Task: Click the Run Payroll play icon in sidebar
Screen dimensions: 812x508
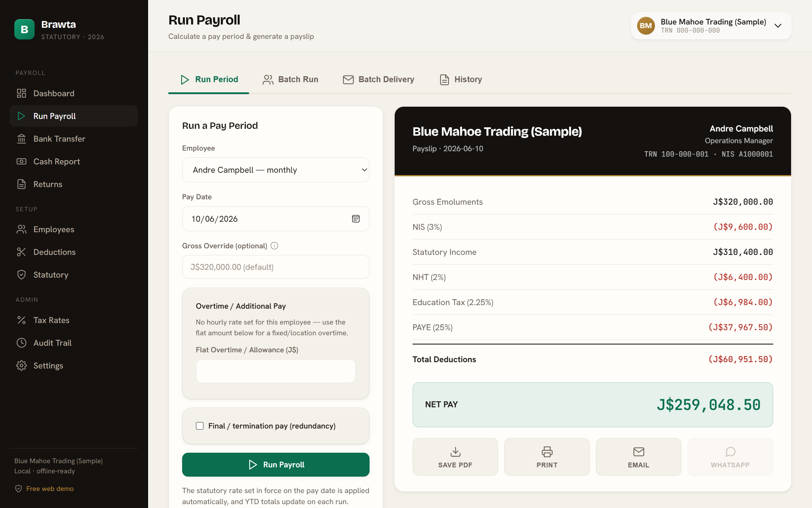Action: (21, 116)
